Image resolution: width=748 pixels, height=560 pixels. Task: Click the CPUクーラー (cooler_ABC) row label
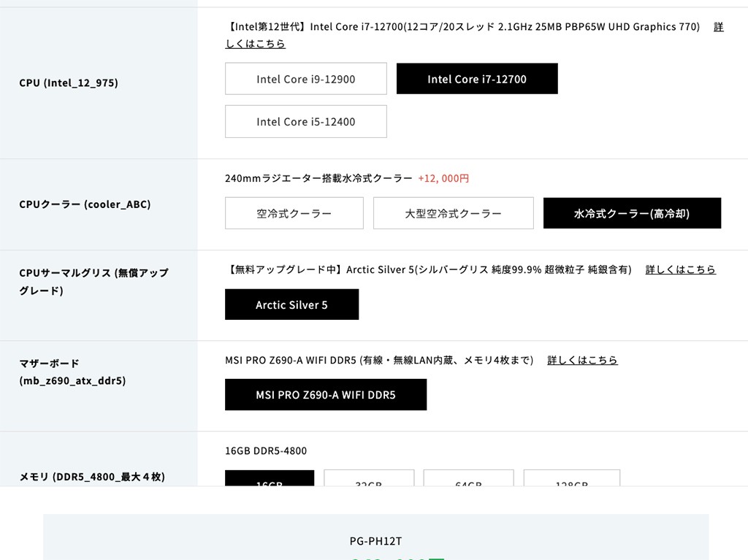coord(85,204)
